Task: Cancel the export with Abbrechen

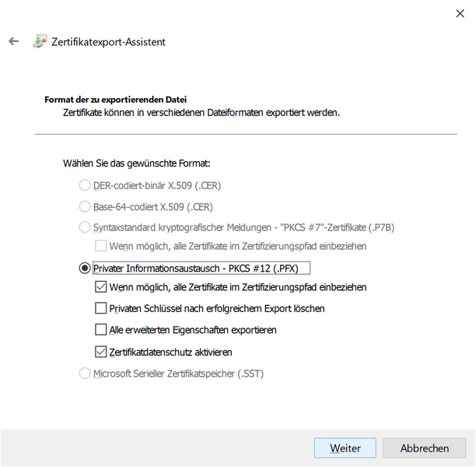Action: (424, 448)
